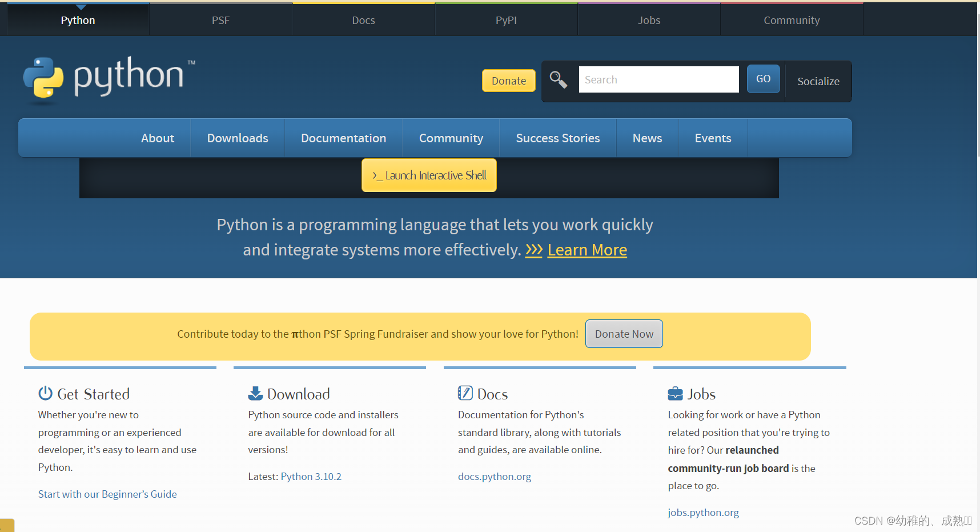This screenshot has height=532, width=980.
Task: Open the Events menu
Action: (713, 138)
